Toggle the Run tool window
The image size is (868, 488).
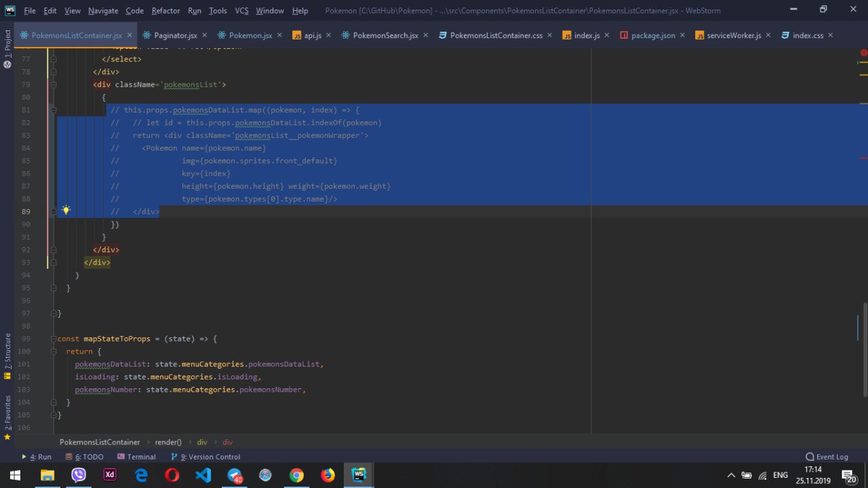click(37, 457)
